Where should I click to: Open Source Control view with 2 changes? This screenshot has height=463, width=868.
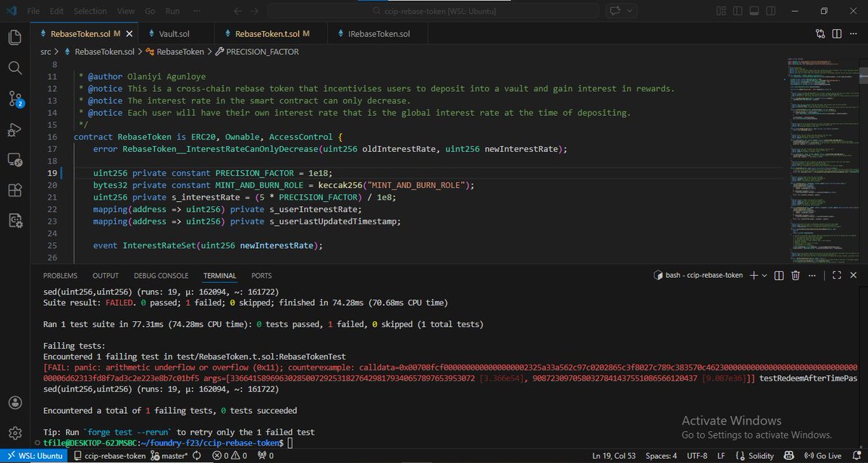[15, 99]
